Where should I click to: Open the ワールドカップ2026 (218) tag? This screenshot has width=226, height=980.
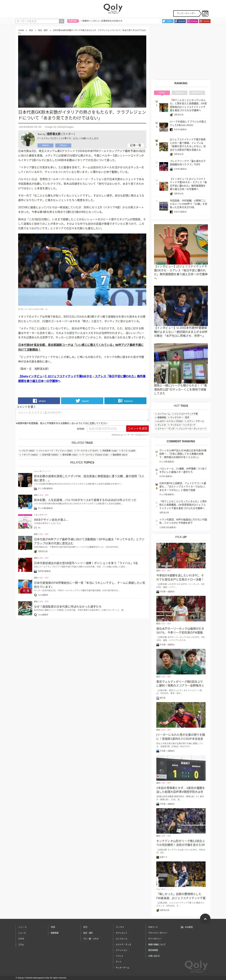(94, 455)
